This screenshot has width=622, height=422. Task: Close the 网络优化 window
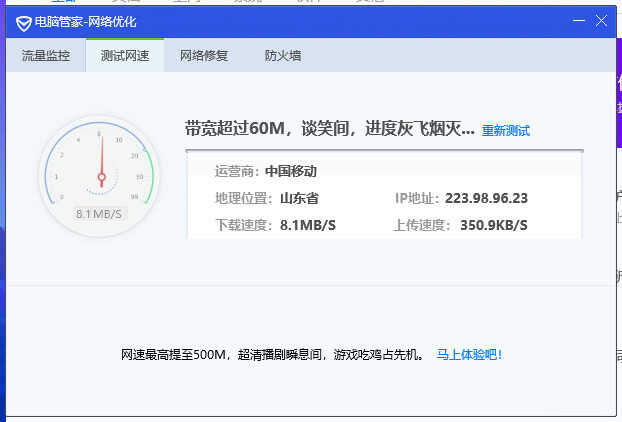pos(601,21)
